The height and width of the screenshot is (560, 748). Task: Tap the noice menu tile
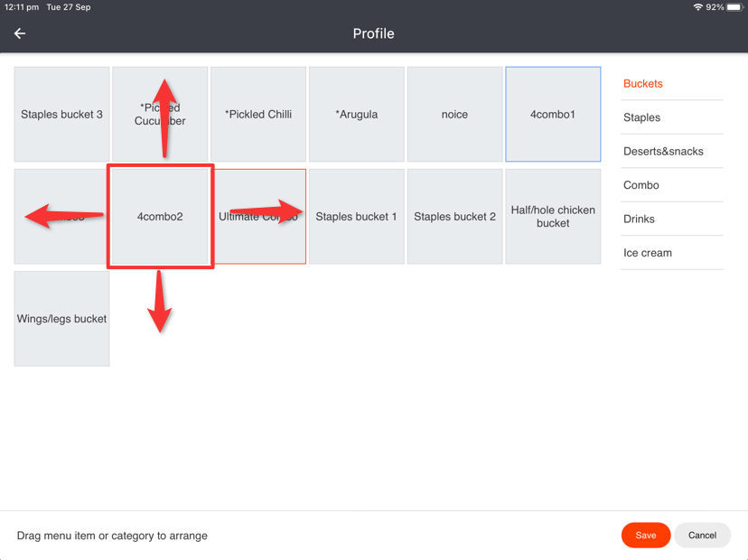point(454,115)
